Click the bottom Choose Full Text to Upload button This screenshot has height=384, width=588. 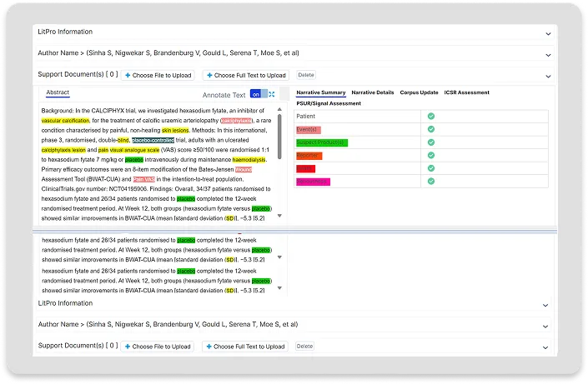(x=245, y=347)
